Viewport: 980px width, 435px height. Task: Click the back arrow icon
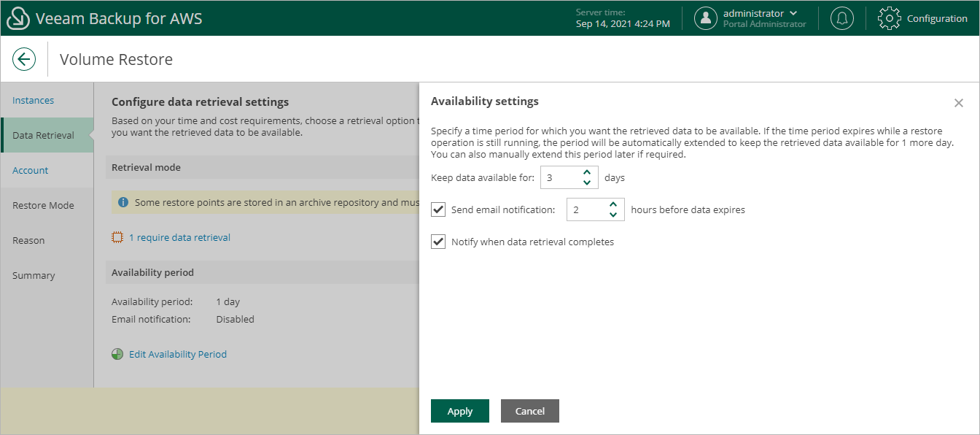click(x=24, y=59)
